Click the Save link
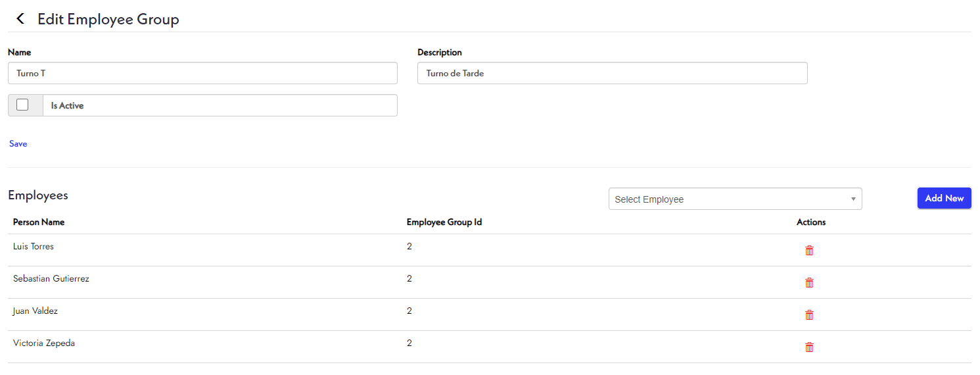This screenshot has width=980, height=375. [x=18, y=143]
